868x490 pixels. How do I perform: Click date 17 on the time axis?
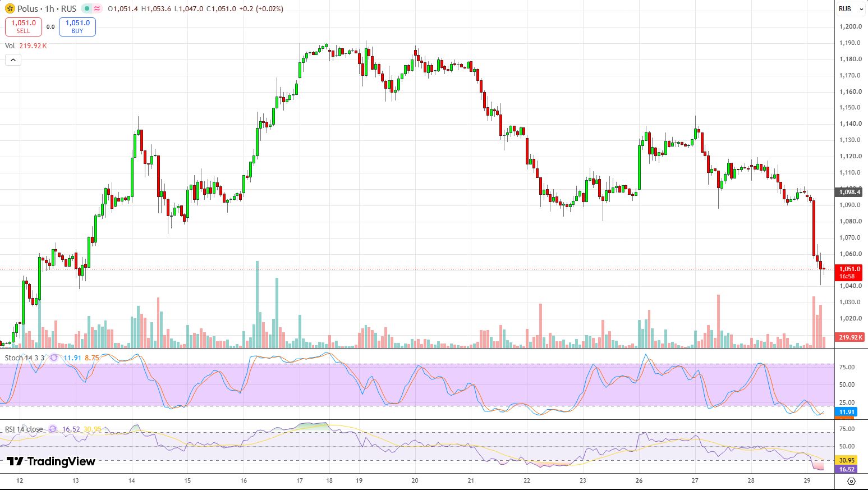click(300, 480)
